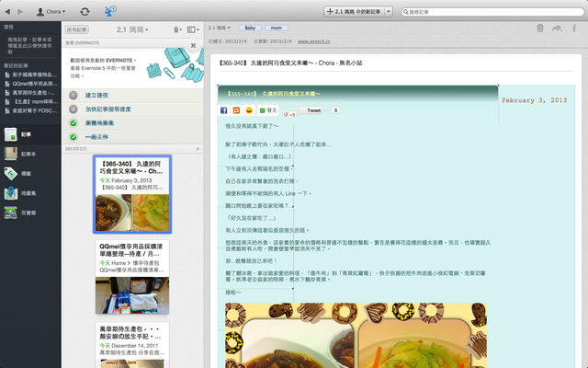
Task: Click the 所有記事 button
Action: pos(77,29)
